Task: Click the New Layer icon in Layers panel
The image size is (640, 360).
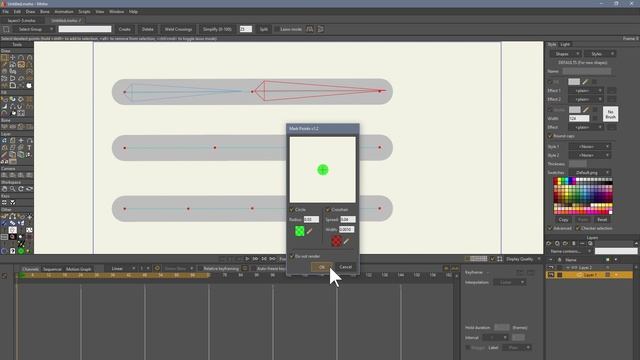Action: coord(549,243)
